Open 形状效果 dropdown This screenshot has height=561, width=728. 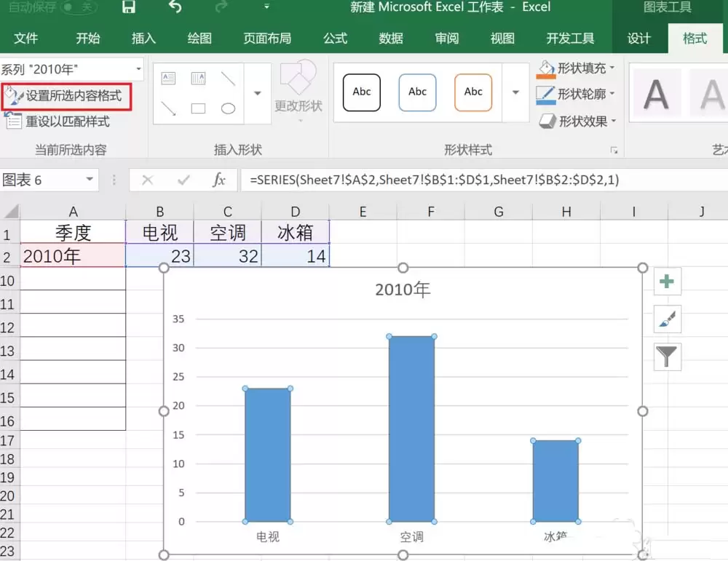(577, 121)
